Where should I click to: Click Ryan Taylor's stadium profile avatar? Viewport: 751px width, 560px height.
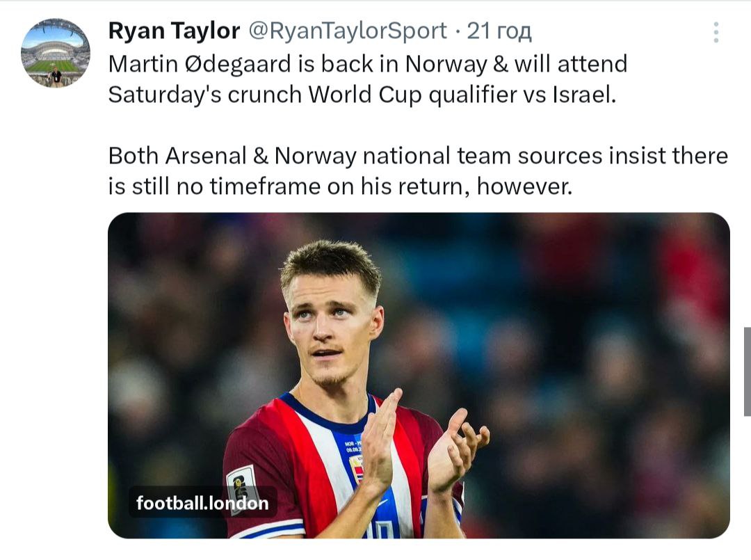(56, 53)
